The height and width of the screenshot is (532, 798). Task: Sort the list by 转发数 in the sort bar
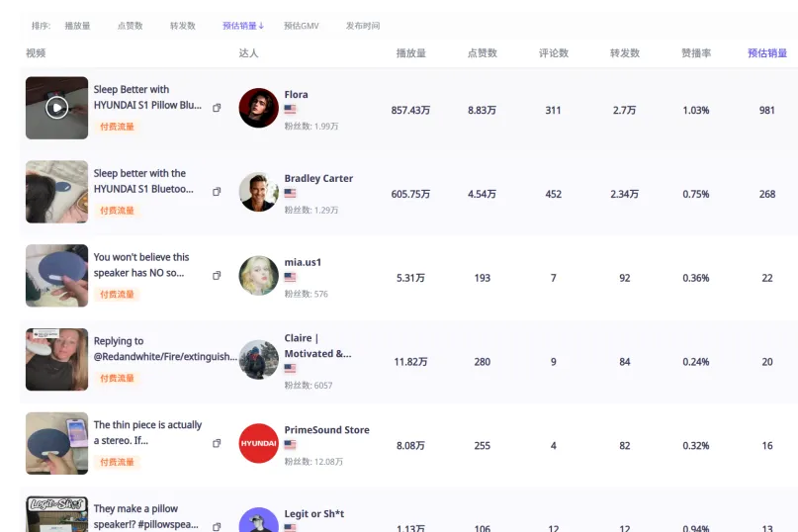coord(182,26)
